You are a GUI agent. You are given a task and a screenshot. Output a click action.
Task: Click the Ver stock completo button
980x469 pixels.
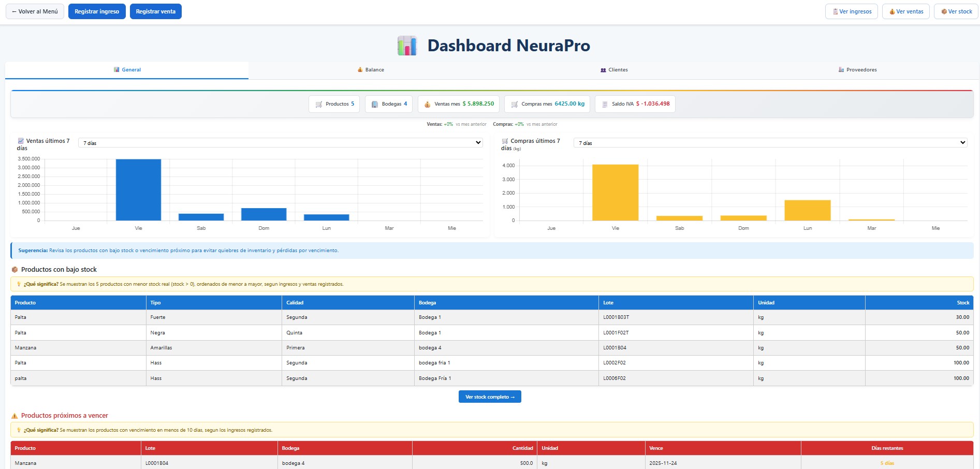[489, 397]
